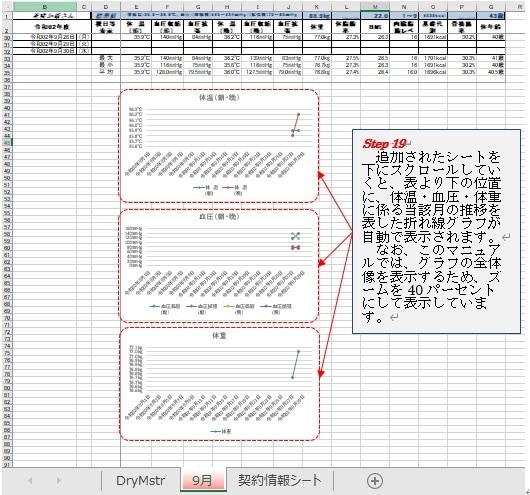
Task: Select column B header
Action: pos(45,6)
